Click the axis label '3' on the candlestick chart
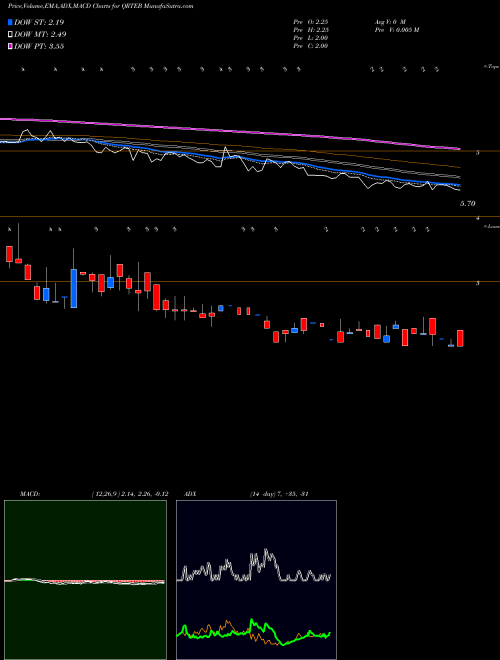This screenshot has height=660, width=500. 478,283
